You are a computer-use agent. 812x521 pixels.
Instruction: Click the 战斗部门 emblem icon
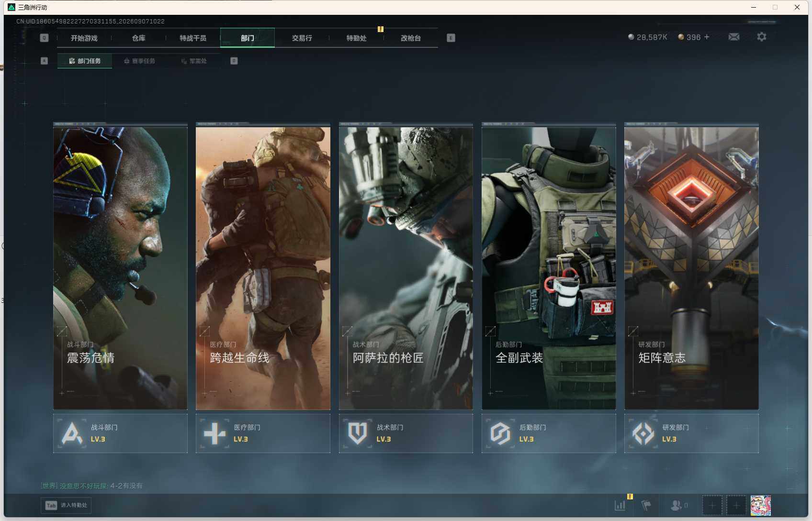coord(72,433)
